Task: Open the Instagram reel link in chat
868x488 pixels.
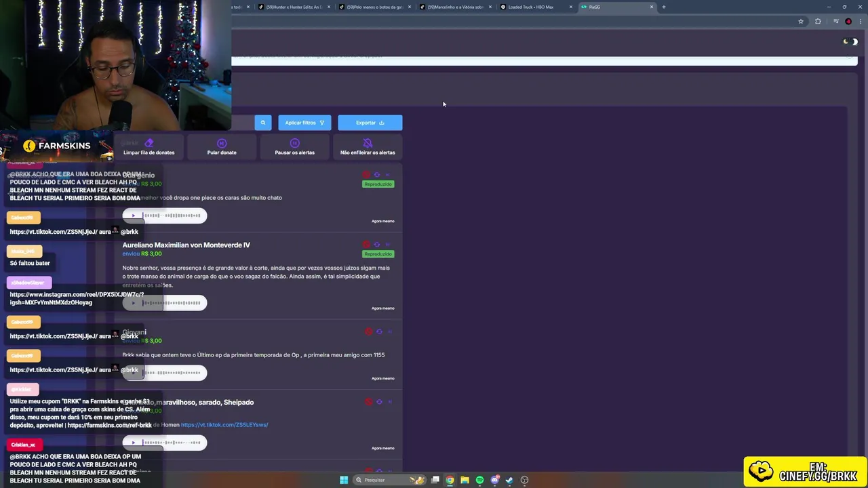Action: (x=77, y=298)
